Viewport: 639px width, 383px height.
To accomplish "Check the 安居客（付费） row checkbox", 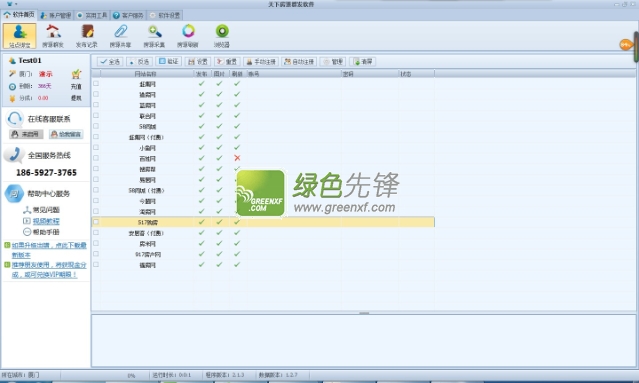I will tap(96, 233).
